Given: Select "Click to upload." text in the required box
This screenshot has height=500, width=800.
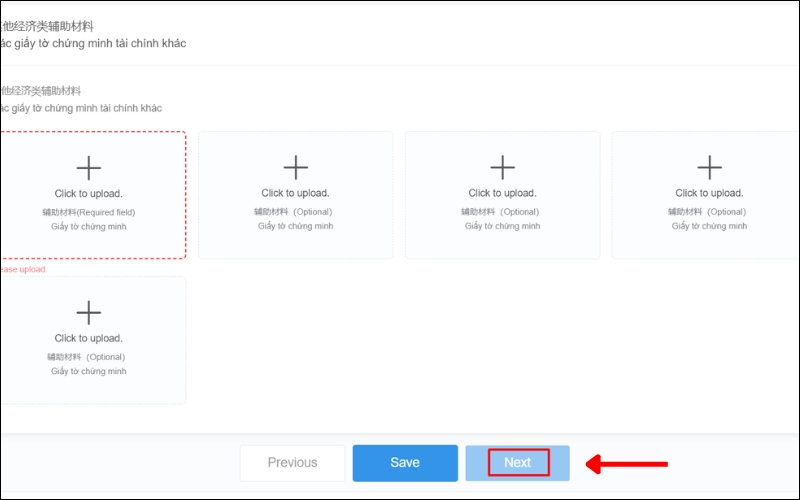Looking at the screenshot, I should coord(89,193).
